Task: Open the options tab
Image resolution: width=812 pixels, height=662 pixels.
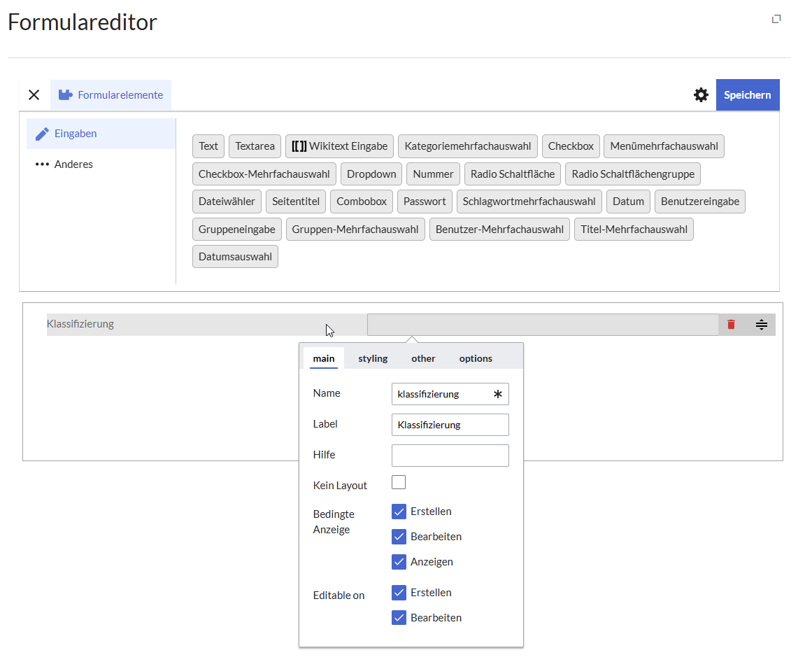Action: click(476, 358)
